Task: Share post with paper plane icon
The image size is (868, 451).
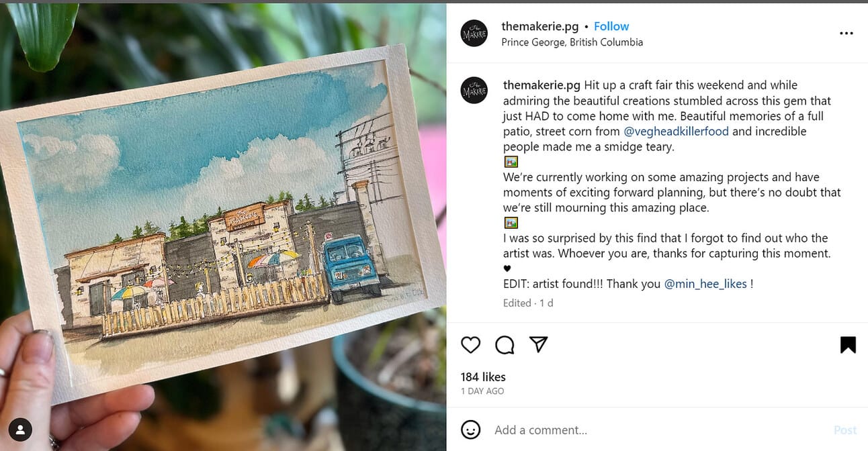Action: tap(538, 344)
